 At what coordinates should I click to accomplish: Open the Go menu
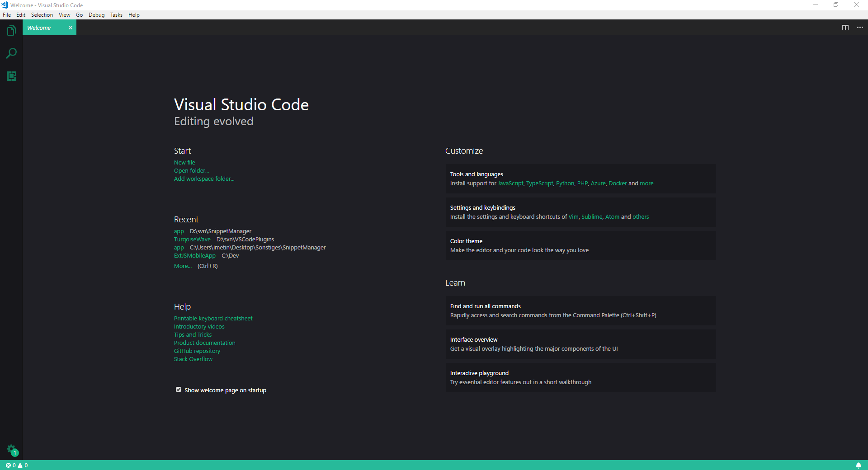(80, 15)
